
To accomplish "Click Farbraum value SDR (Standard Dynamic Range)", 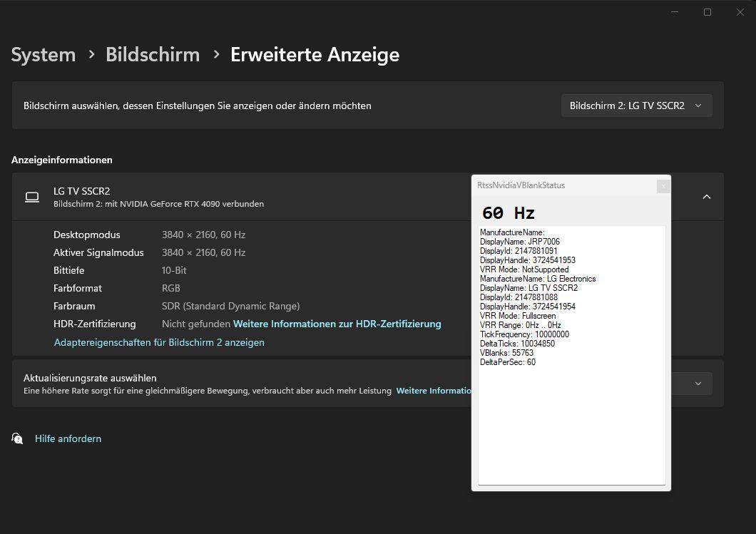I will pos(230,306).
